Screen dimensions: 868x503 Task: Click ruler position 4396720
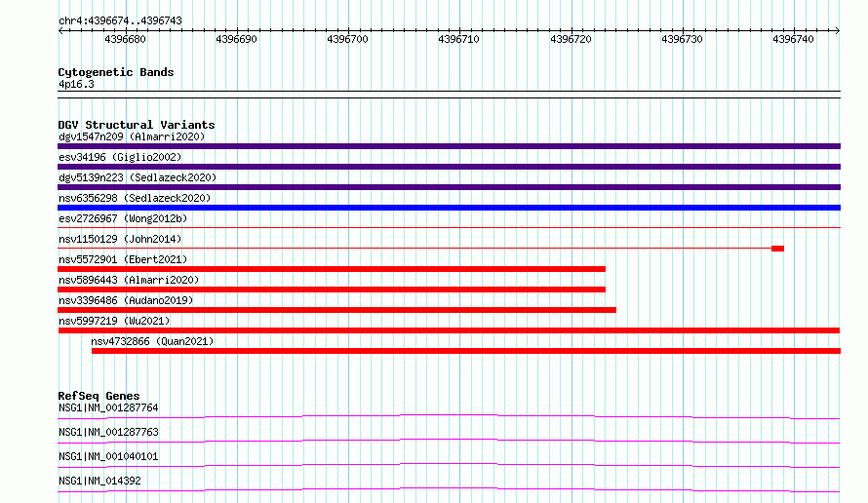coord(571,39)
